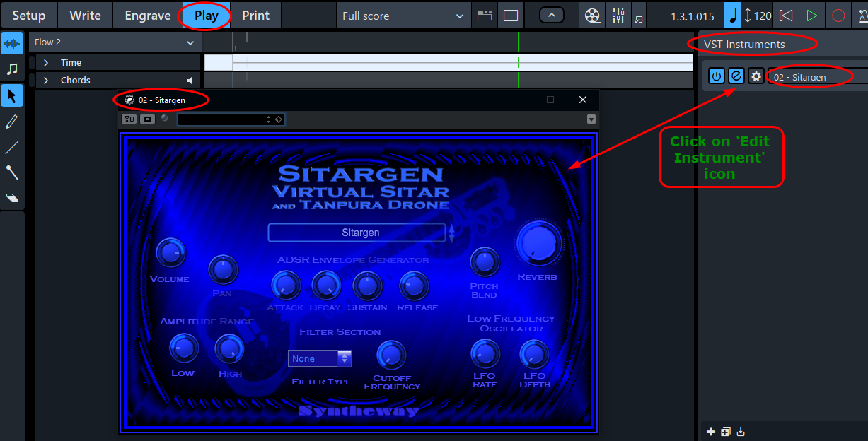The height and width of the screenshot is (441, 868).
Task: Toggle power for the 02 - Sitargen instrument
Action: click(717, 76)
